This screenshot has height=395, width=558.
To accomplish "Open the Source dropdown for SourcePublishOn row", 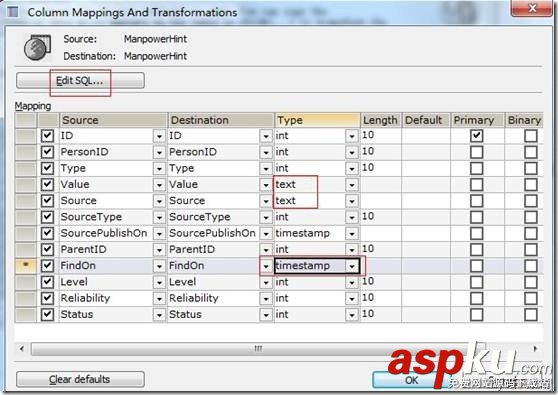I will pyautogui.click(x=159, y=233).
